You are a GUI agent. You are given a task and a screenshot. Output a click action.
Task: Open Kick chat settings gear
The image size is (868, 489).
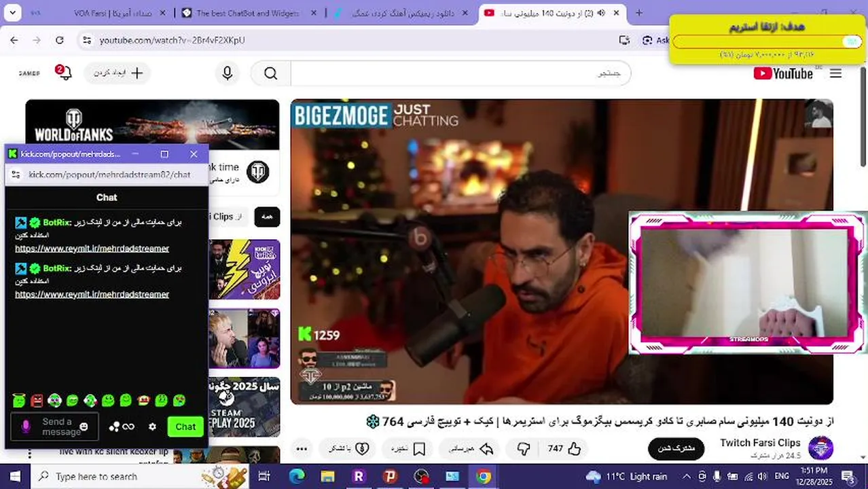point(152,427)
